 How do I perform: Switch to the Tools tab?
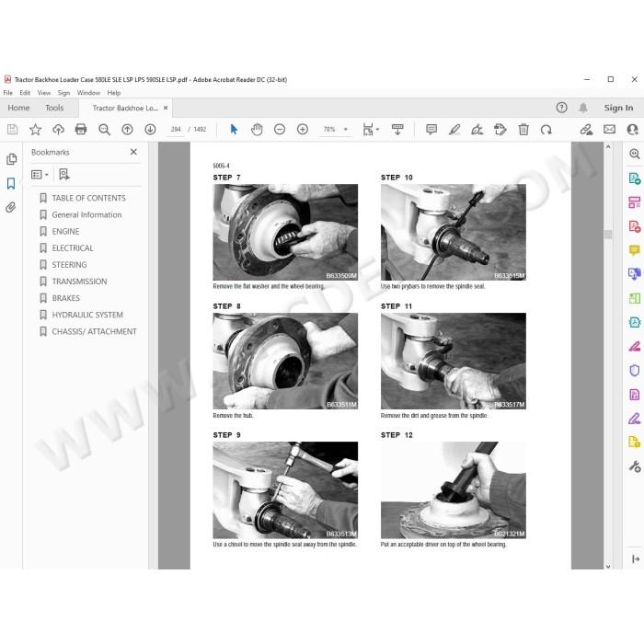point(54,108)
